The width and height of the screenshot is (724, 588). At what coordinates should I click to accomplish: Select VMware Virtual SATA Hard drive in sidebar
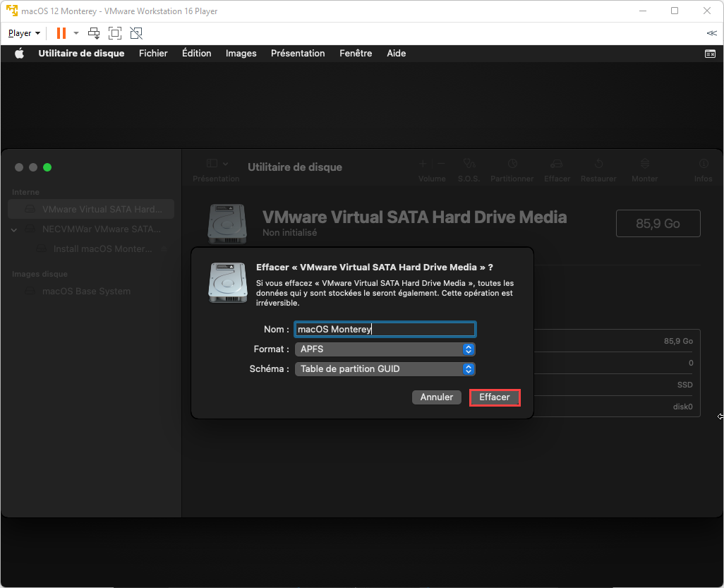[x=91, y=209]
